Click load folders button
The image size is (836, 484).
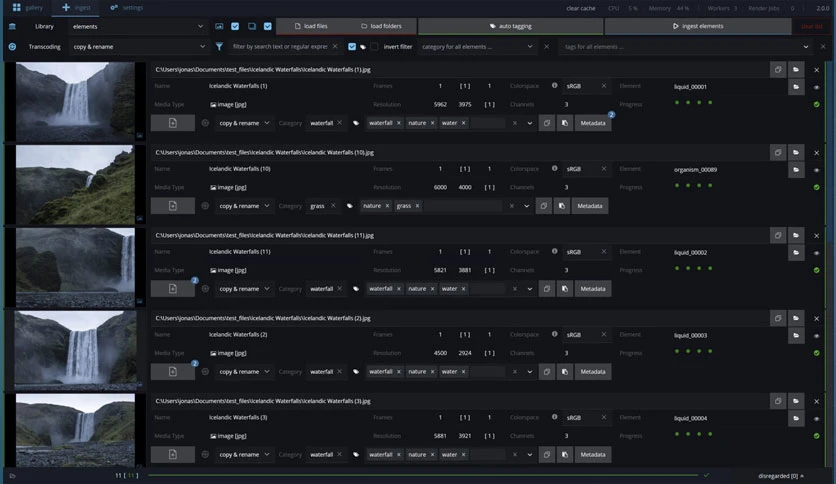pos(381,26)
